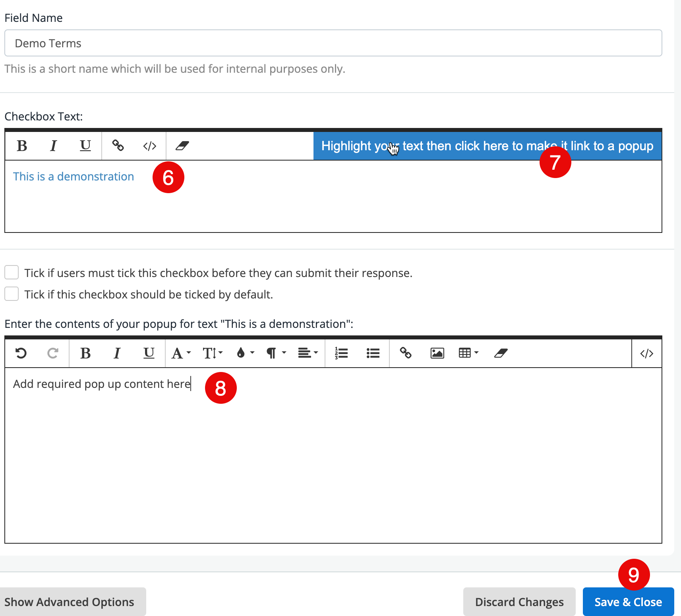Apply italic in Checkbox Text editor
Screen dimensions: 681x616
pos(54,146)
